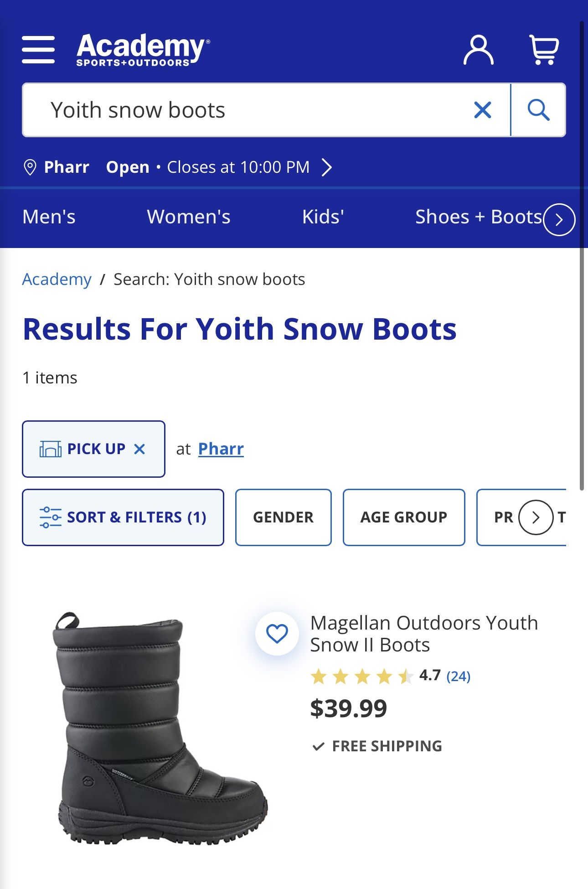Image resolution: width=588 pixels, height=889 pixels.
Task: Expand Pharr store hours details
Action: (x=326, y=167)
